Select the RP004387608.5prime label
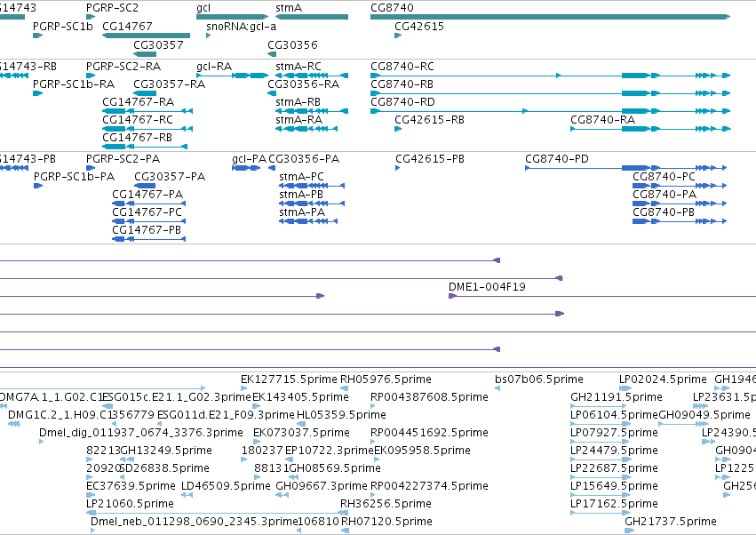The image size is (756, 535). click(x=429, y=397)
